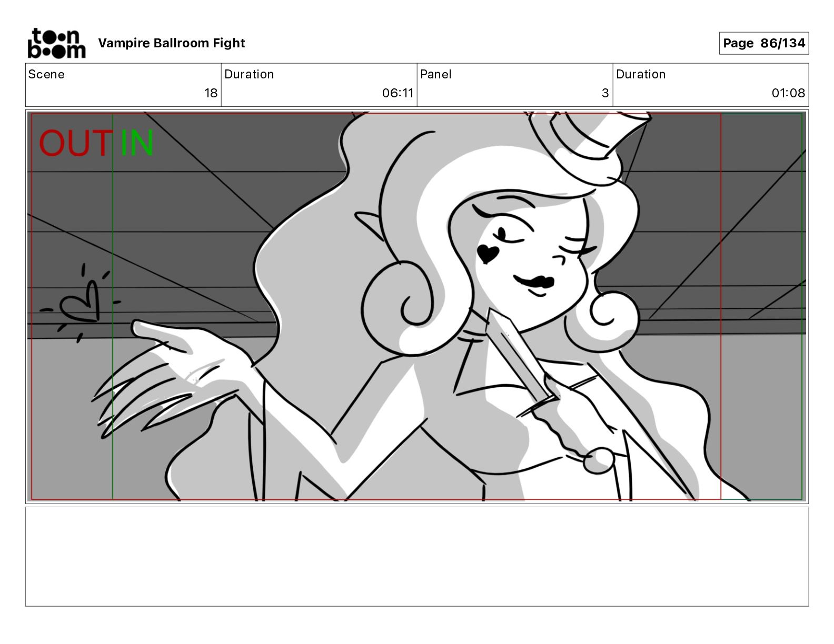Click the 'Panel' header label
Image resolution: width=834 pixels, height=644 pixels.
[436, 74]
